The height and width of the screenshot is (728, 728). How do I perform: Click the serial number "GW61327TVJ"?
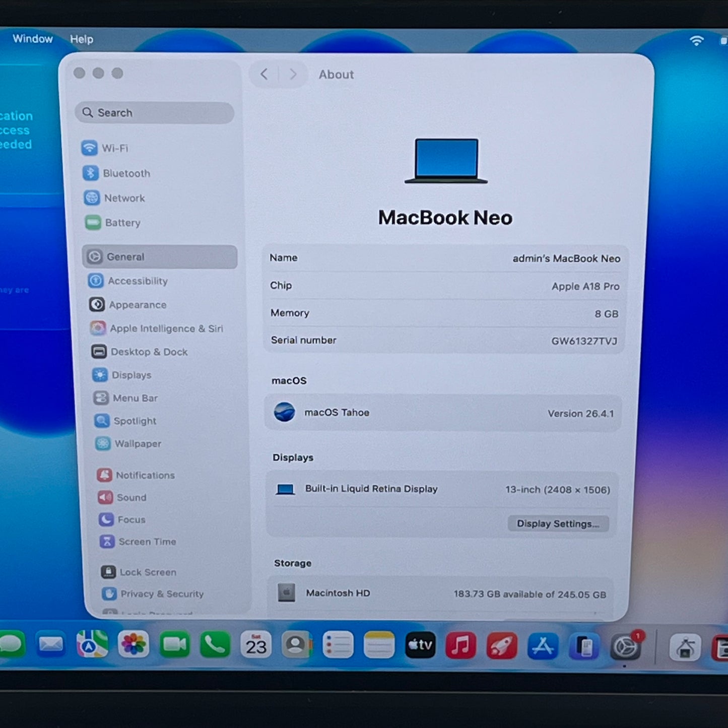584,341
